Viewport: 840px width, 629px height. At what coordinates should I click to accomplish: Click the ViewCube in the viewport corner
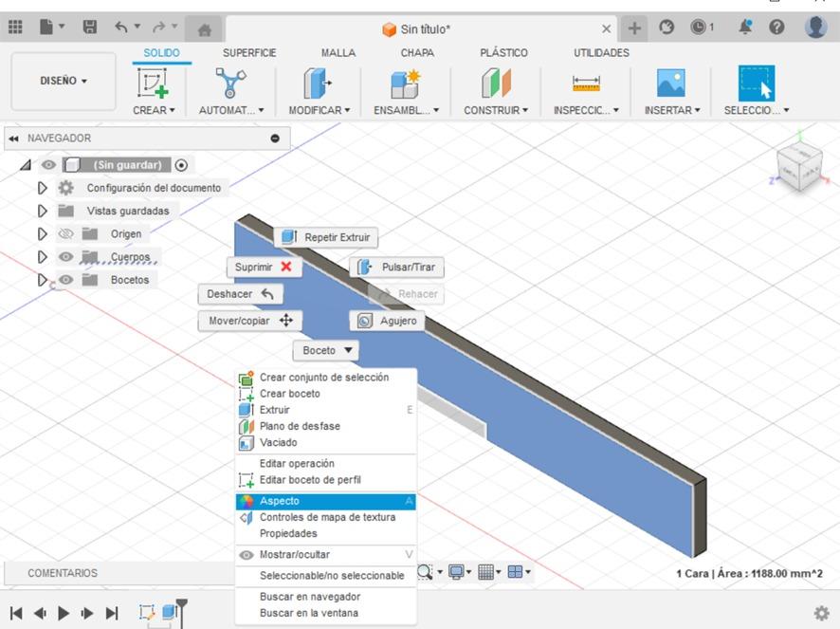(799, 167)
